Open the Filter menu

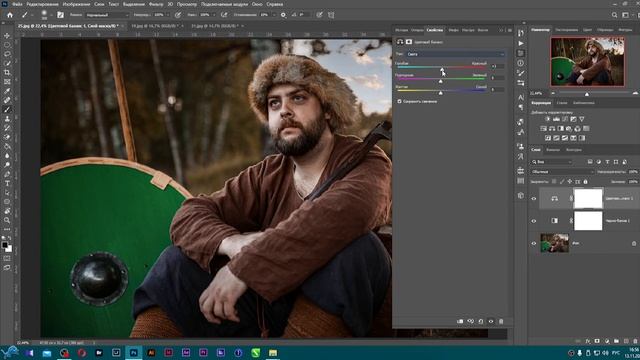click(156, 4)
